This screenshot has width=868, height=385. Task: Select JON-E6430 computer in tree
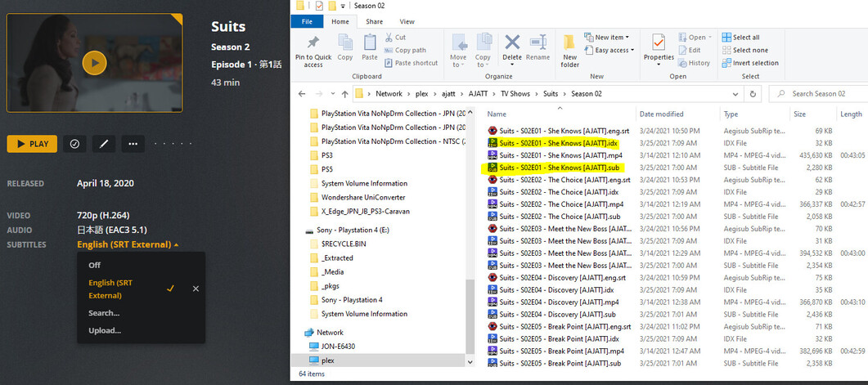click(331, 347)
